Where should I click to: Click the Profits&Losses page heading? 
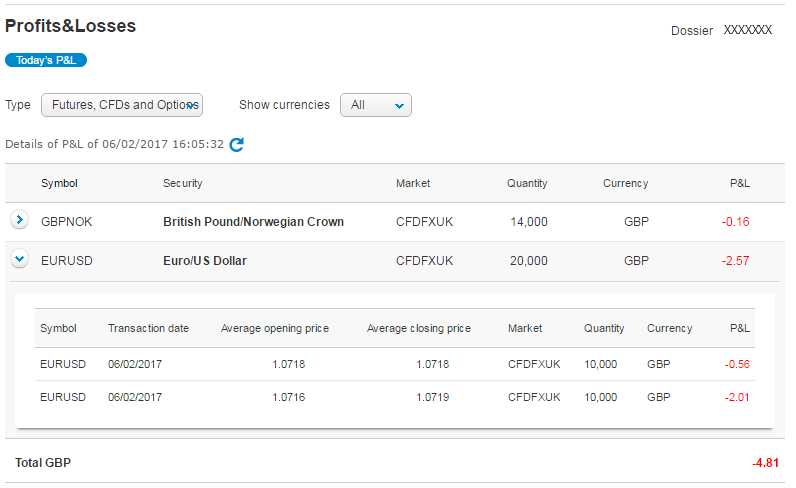click(70, 26)
